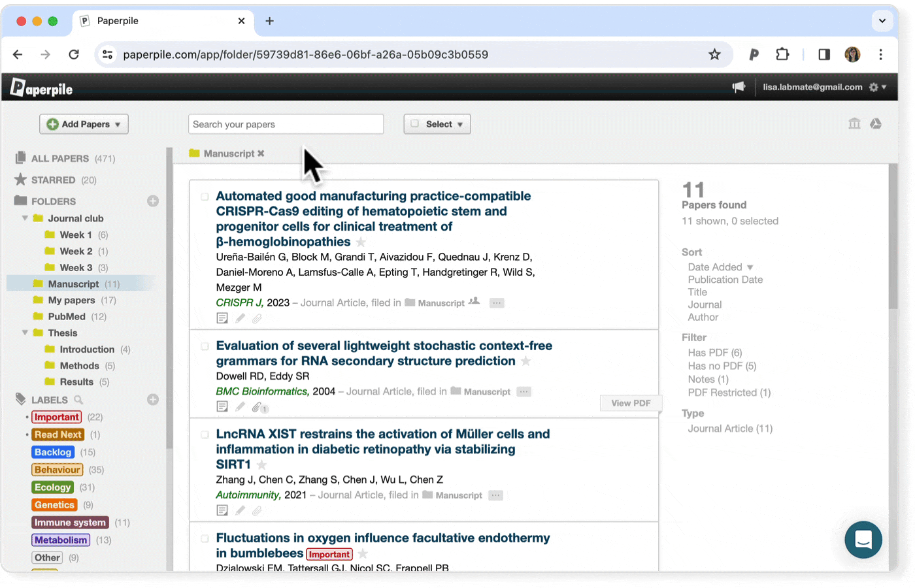Click the View PDF button

(631, 403)
